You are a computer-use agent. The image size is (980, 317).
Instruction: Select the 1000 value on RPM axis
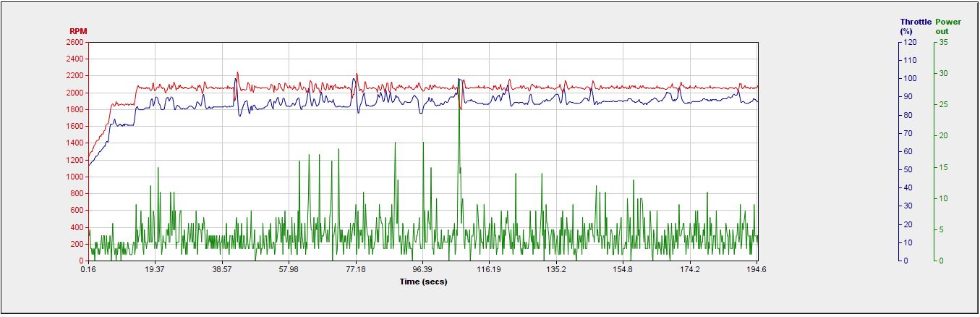coord(74,177)
